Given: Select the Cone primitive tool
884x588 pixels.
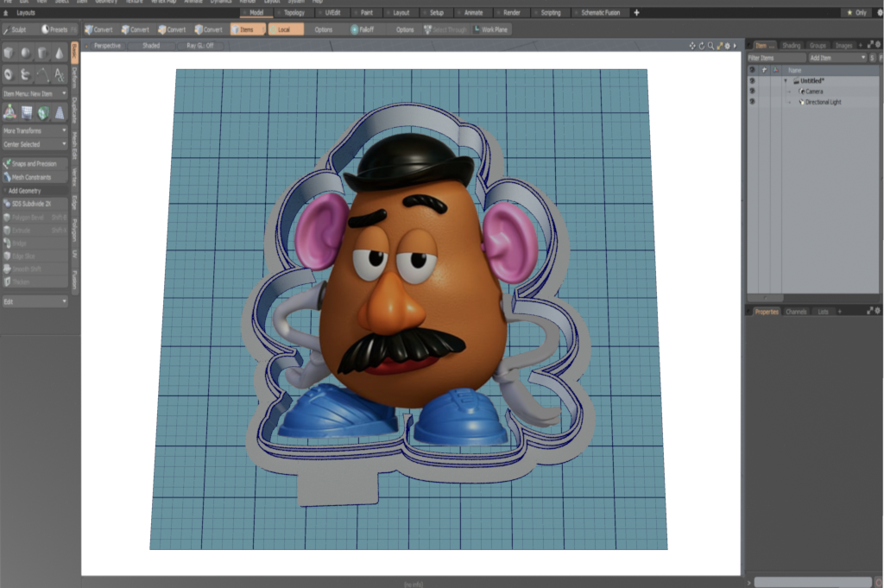Looking at the screenshot, I should pos(59,53).
